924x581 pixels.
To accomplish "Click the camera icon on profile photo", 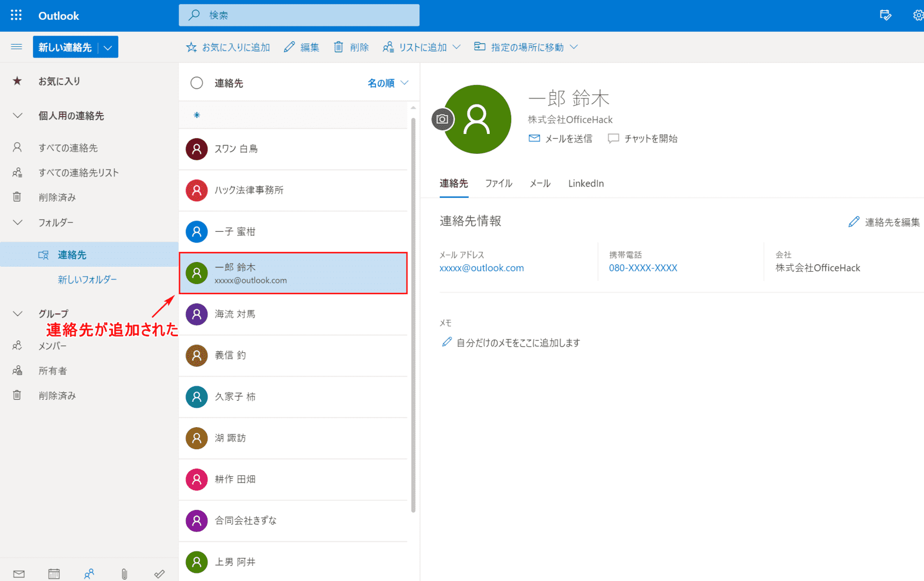I will [x=442, y=119].
